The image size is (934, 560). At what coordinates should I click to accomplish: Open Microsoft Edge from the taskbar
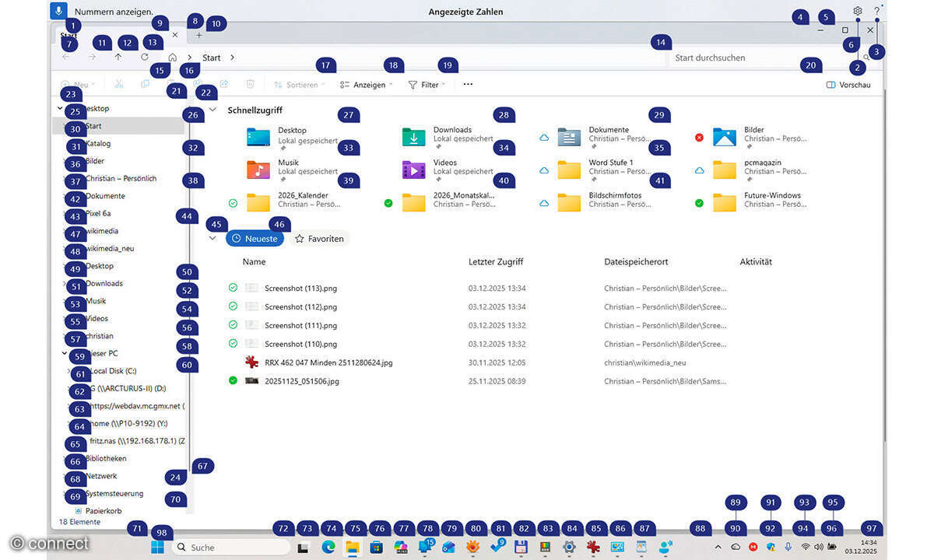point(328,548)
